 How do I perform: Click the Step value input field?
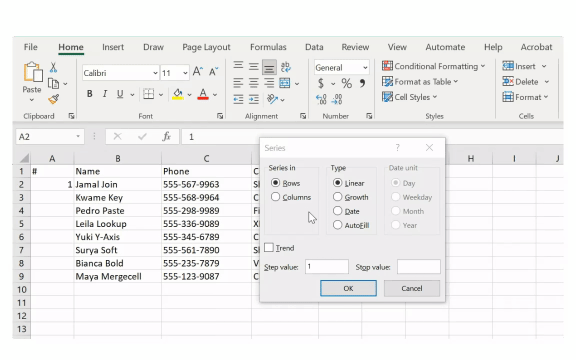click(327, 267)
